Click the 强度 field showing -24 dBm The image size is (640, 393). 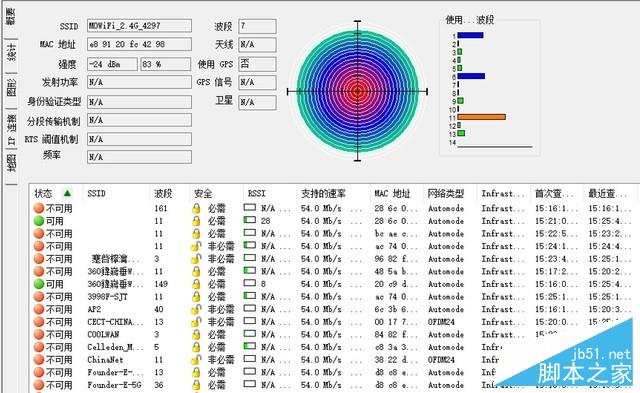click(112, 64)
